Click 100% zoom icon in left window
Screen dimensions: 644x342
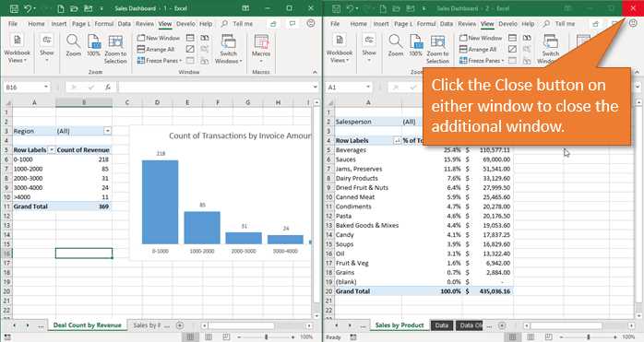[x=93, y=45]
